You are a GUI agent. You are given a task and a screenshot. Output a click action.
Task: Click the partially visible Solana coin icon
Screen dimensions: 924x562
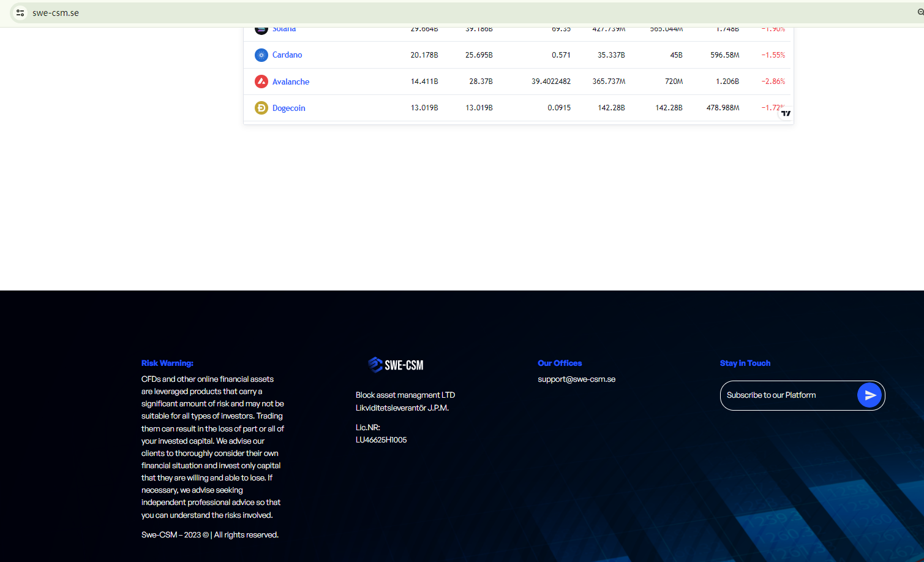click(261, 29)
